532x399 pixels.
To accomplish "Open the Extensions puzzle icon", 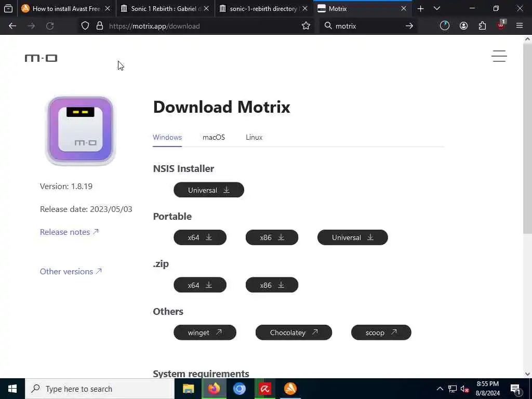I will (482, 26).
